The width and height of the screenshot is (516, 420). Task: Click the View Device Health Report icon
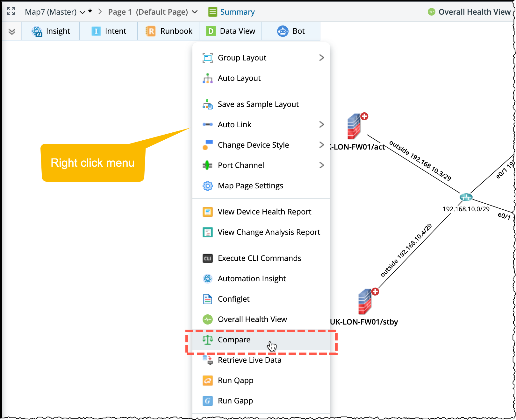(208, 212)
